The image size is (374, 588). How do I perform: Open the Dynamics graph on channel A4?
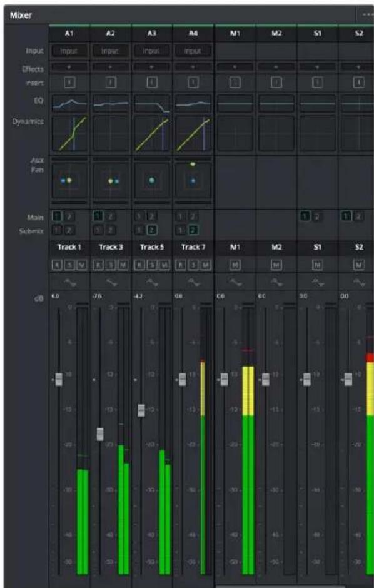pyautogui.click(x=193, y=133)
